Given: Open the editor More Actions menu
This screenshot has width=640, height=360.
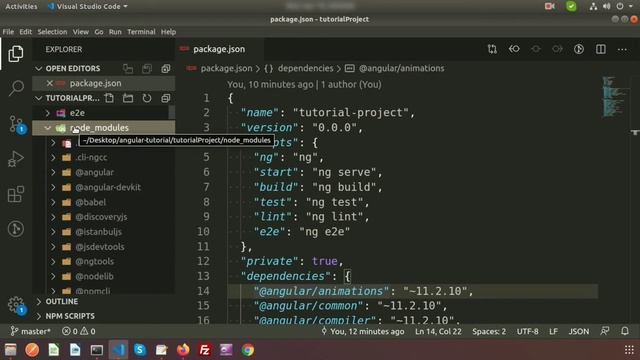Looking at the screenshot, I should pos(622,49).
